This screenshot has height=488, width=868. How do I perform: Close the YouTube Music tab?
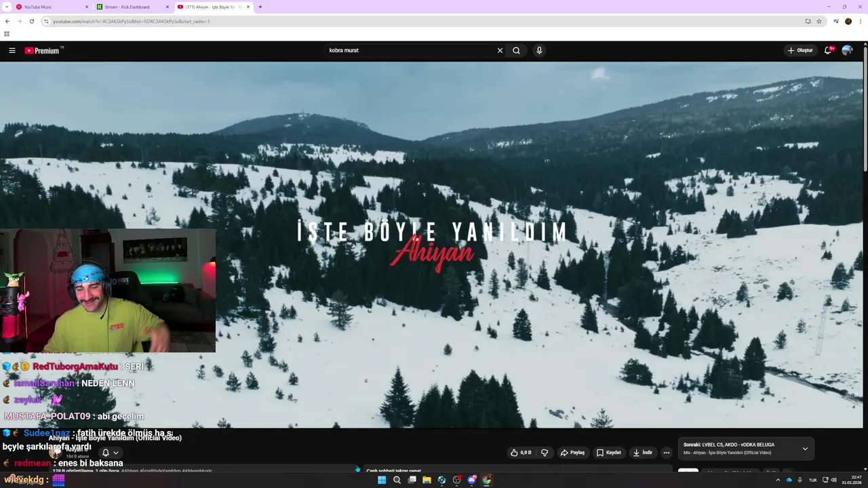pos(87,7)
